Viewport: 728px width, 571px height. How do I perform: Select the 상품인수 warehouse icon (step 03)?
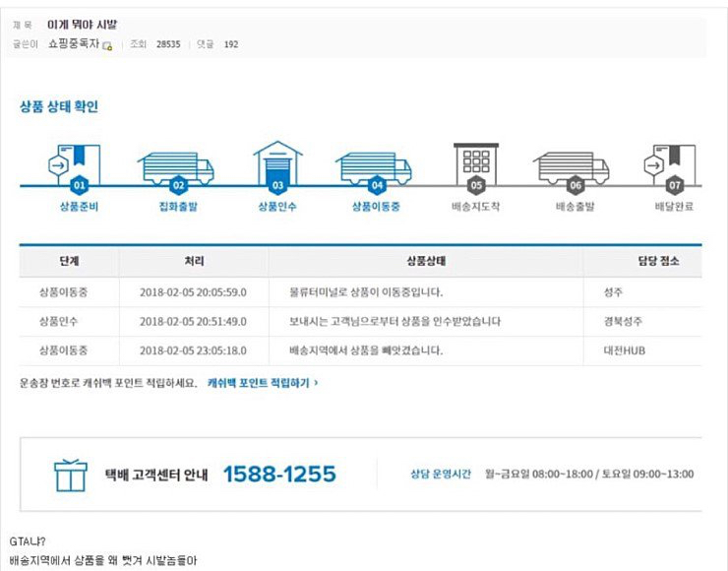click(x=276, y=164)
